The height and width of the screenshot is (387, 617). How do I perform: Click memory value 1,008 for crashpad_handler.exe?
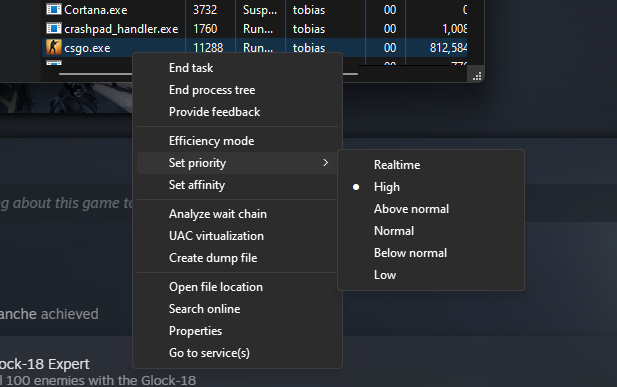pos(454,29)
